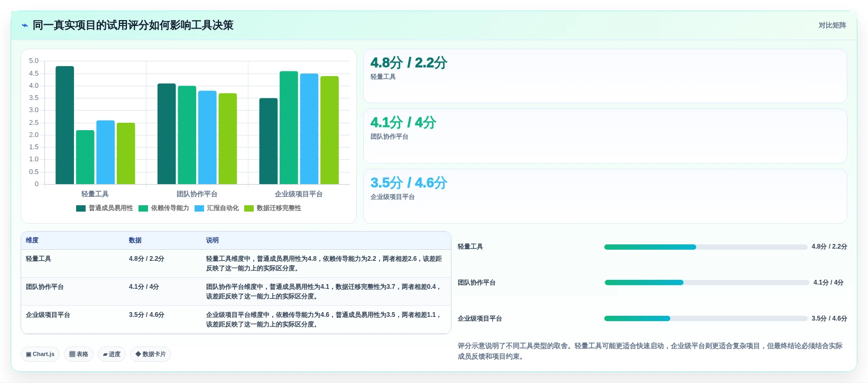The width and height of the screenshot is (868, 383).
Task: Click the blue 汇报自动化 bar for 轻量工具
Action: pyautogui.click(x=105, y=152)
